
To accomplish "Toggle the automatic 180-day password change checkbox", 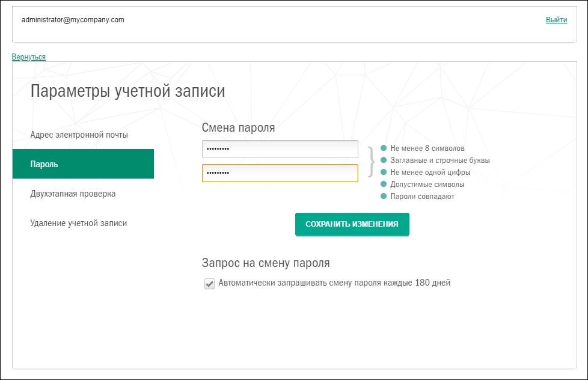I will [x=210, y=284].
